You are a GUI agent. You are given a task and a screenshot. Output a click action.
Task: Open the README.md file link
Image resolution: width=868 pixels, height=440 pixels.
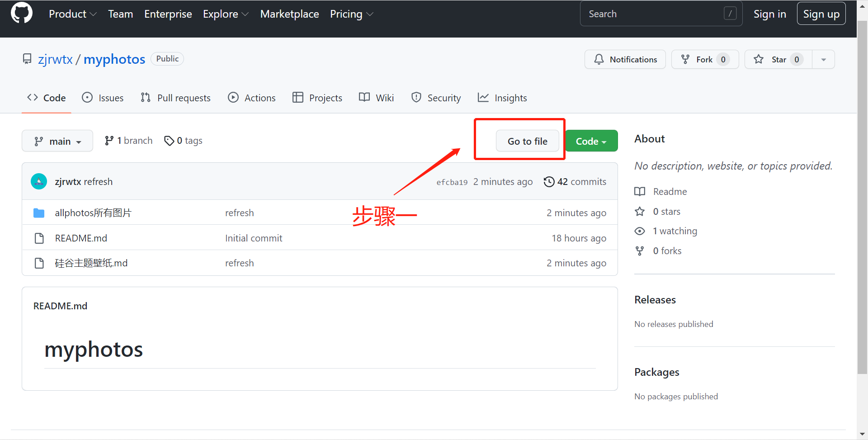coord(81,238)
